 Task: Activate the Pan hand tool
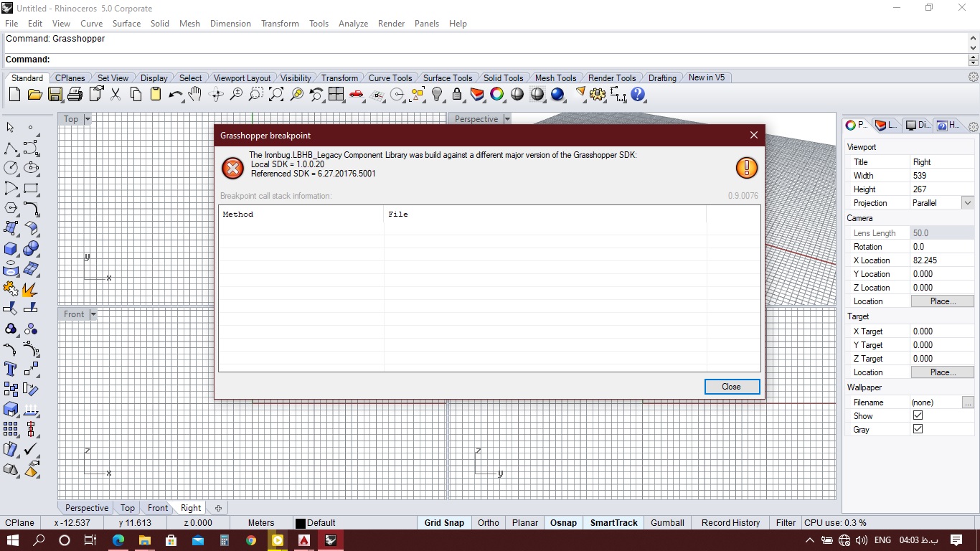(x=195, y=94)
